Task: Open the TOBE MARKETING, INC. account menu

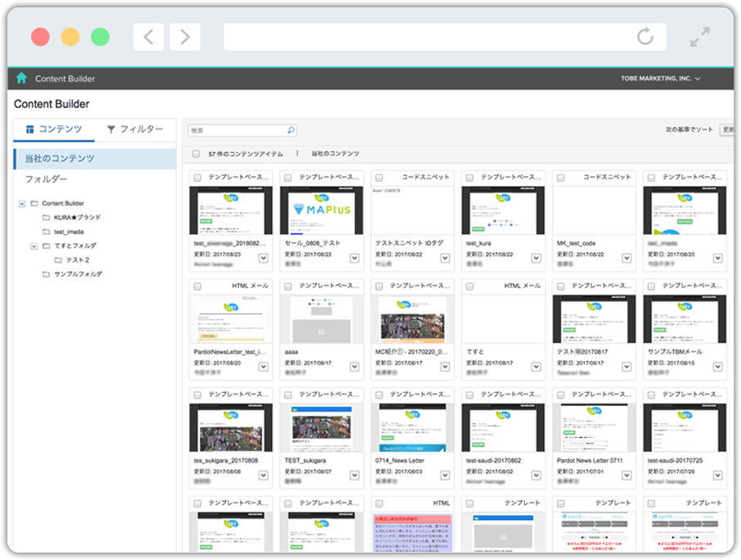Action: click(x=660, y=79)
